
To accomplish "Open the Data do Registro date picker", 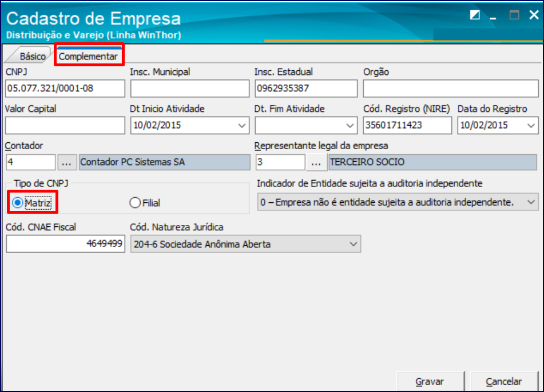I will pyautogui.click(x=531, y=126).
